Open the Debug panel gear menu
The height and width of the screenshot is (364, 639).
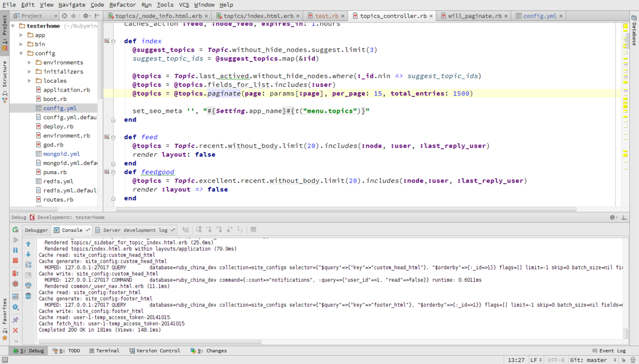click(614, 217)
